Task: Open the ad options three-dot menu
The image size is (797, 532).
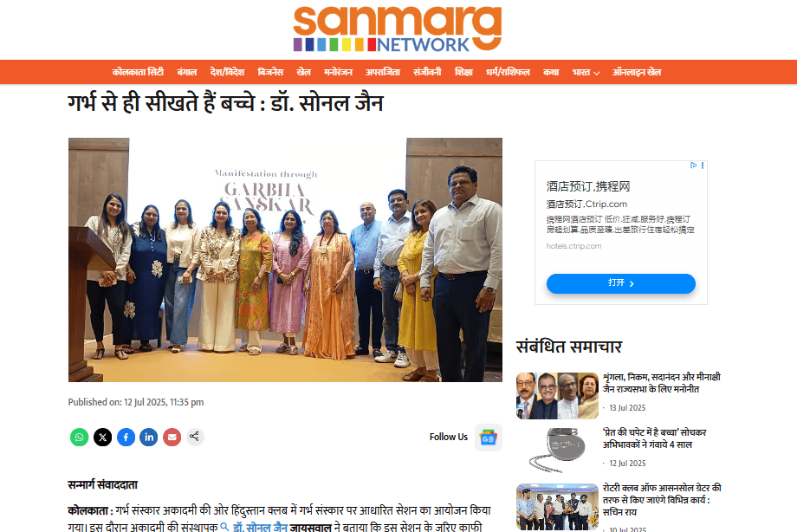Action: (703, 165)
